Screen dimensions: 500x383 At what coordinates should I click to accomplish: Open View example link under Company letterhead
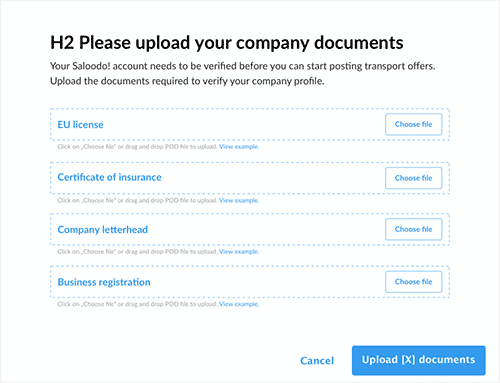click(239, 252)
